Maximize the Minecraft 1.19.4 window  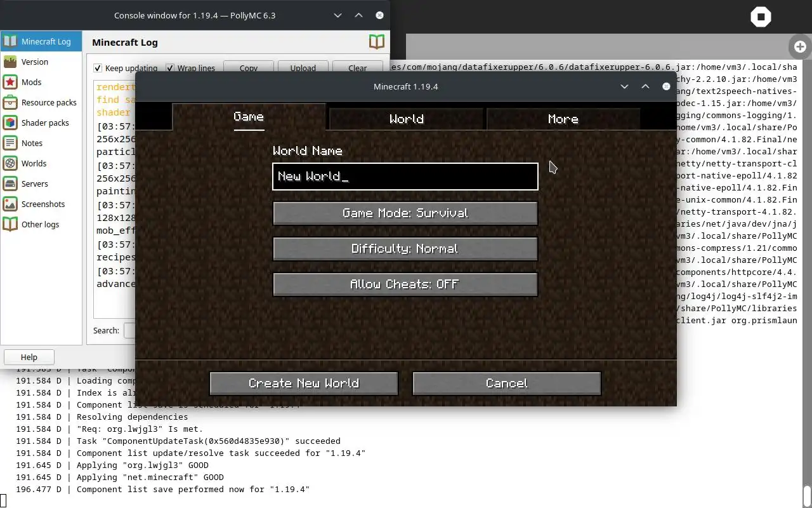tap(645, 86)
